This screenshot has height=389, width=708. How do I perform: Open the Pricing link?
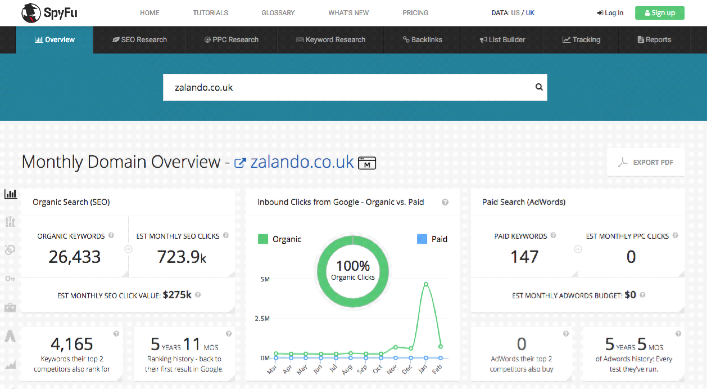415,13
